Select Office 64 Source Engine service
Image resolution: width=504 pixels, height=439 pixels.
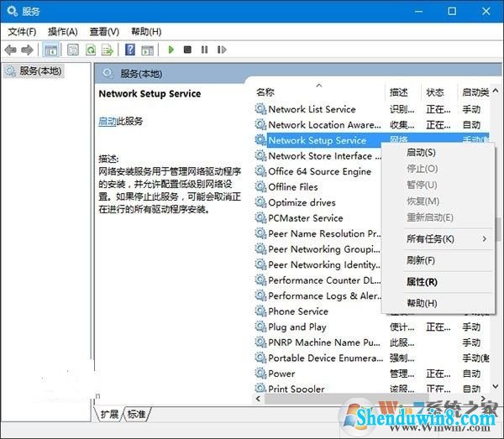[x=318, y=171]
